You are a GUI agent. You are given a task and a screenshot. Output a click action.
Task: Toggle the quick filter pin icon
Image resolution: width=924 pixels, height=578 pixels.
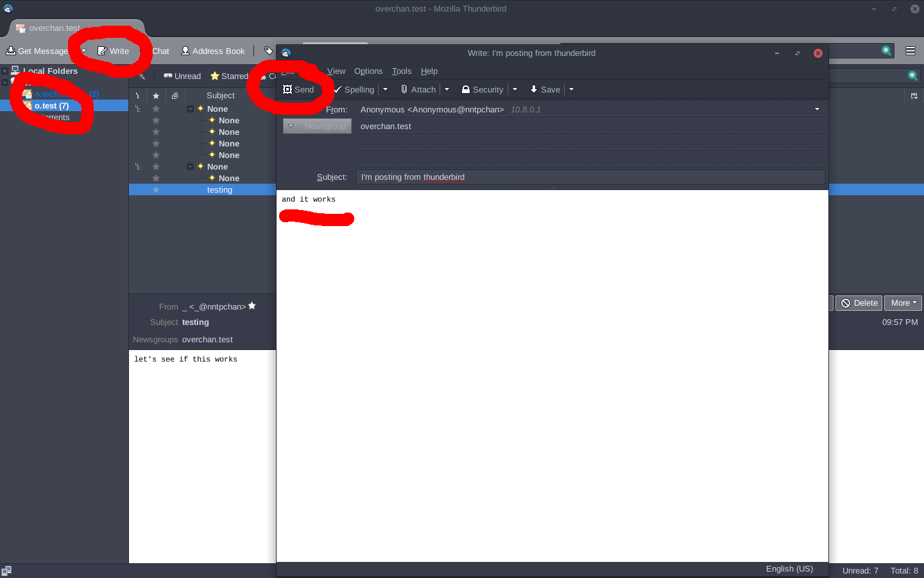tap(142, 76)
